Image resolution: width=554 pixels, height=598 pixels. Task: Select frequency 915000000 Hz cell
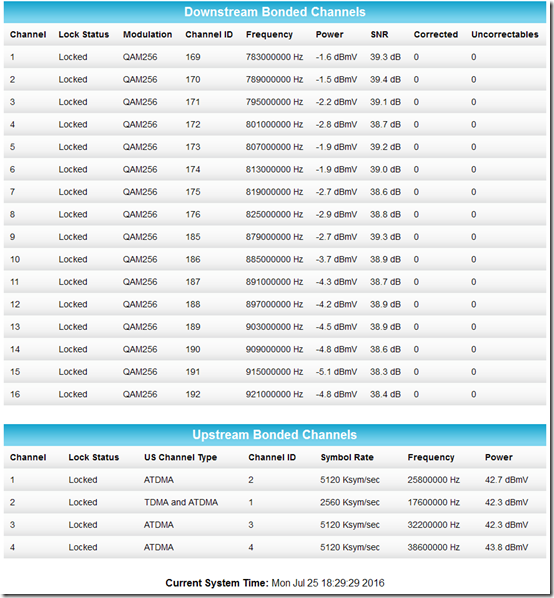click(x=274, y=372)
